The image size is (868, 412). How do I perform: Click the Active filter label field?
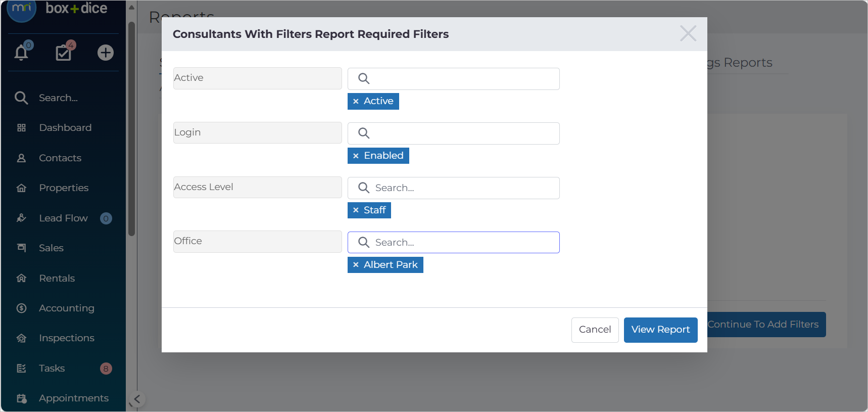click(258, 78)
